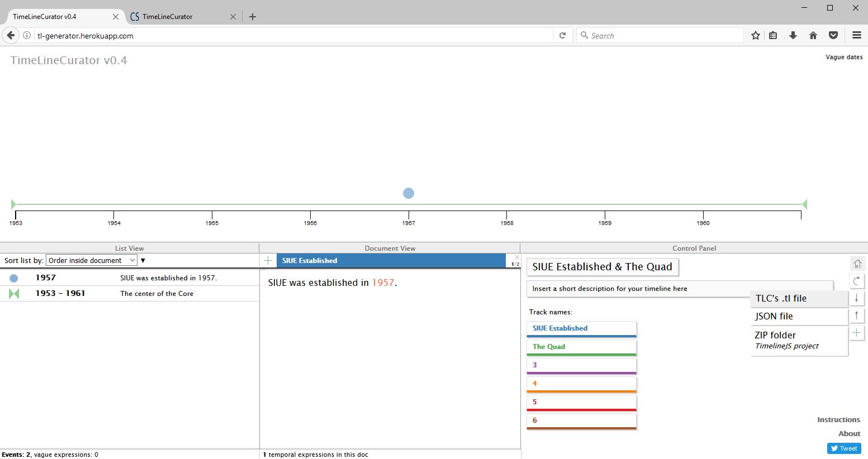Click the 1957 event dot on timeline

(409, 193)
